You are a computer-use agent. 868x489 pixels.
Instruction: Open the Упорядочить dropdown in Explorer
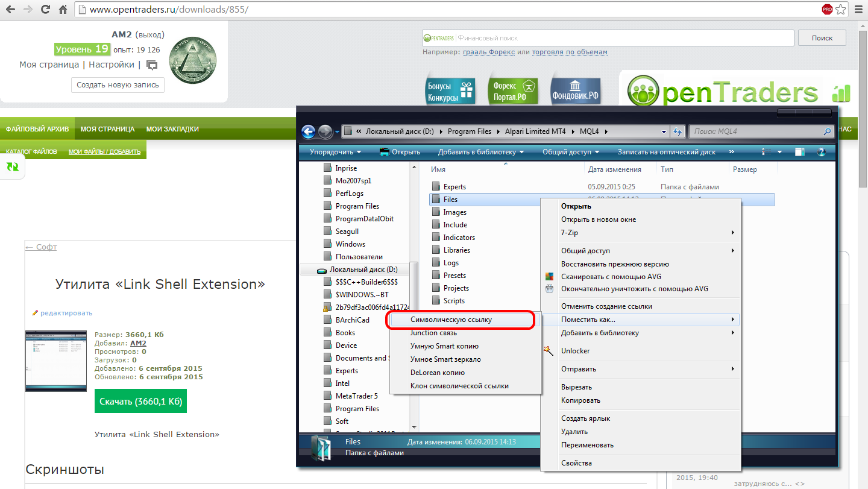(x=335, y=152)
